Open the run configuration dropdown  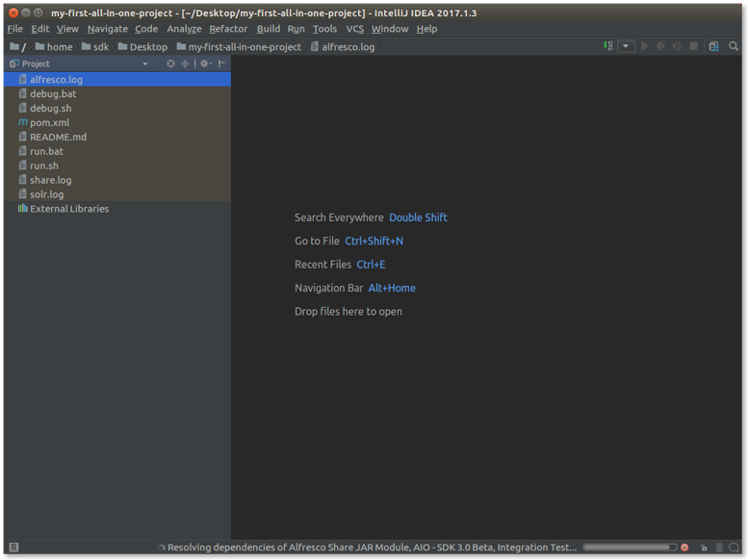tap(627, 46)
